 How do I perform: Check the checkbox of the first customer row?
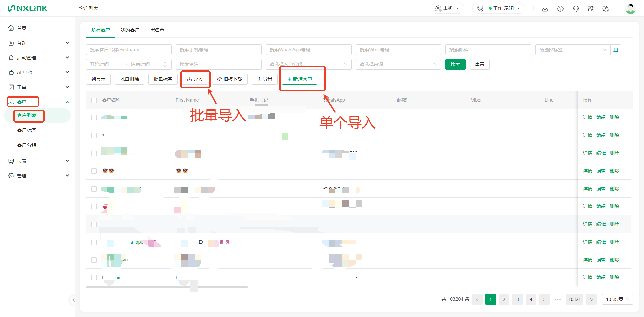[x=94, y=117]
